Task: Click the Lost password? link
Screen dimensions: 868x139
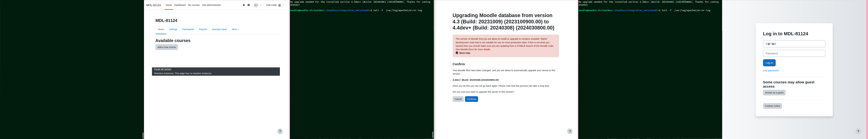Action: coord(771,71)
